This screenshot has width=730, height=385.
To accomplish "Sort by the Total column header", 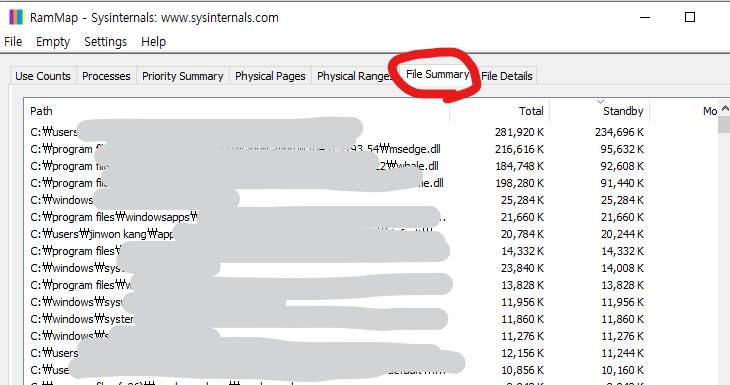I will pos(500,111).
